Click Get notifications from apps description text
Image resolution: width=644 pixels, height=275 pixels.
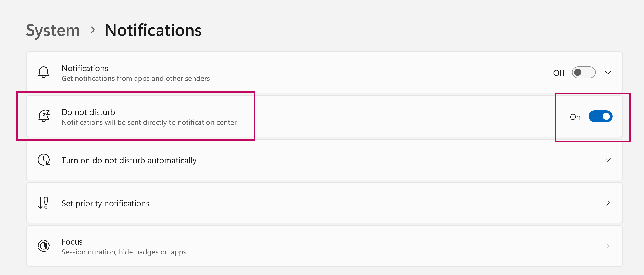click(136, 79)
